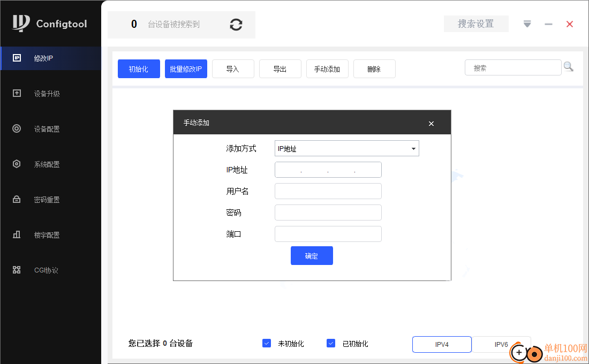The height and width of the screenshot is (364, 589).
Task: Focus the 用户名 input field
Action: 328,191
